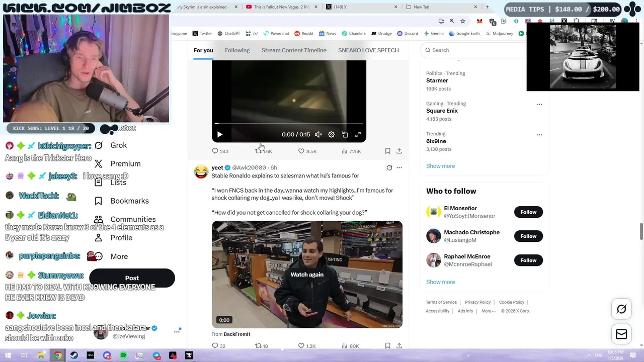This screenshot has width=644, height=362.
Task: Open the Google Earth bookmark
Action: pyautogui.click(x=464, y=34)
